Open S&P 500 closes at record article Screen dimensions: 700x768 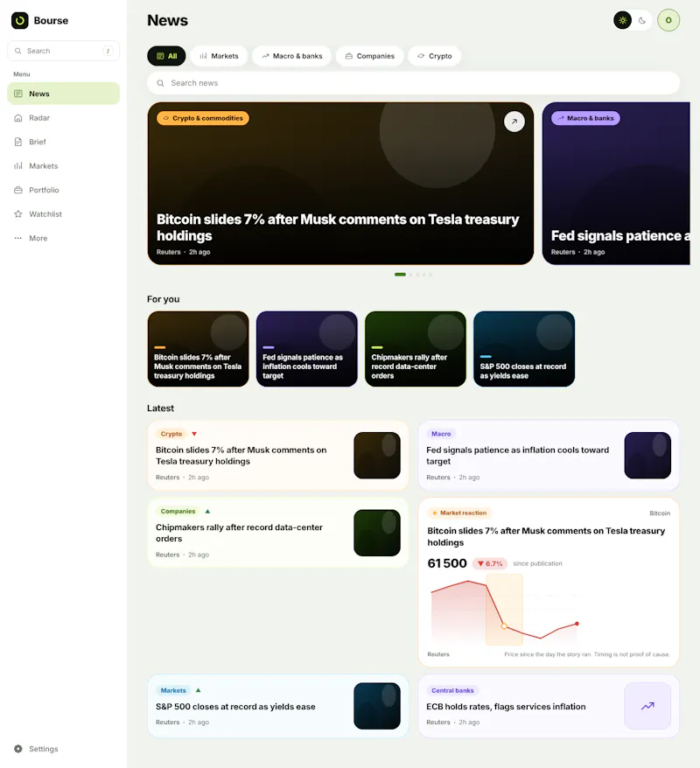(x=235, y=707)
